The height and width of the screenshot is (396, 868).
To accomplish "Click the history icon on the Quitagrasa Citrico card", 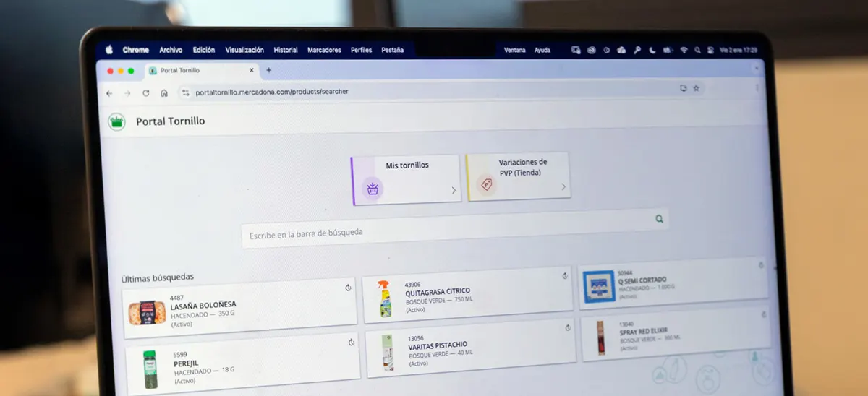I will pos(565,276).
